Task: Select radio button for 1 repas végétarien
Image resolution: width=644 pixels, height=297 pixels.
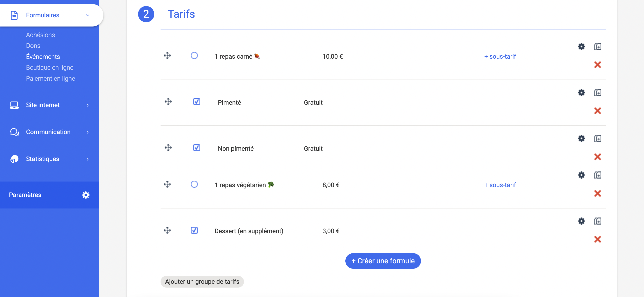Action: click(194, 184)
